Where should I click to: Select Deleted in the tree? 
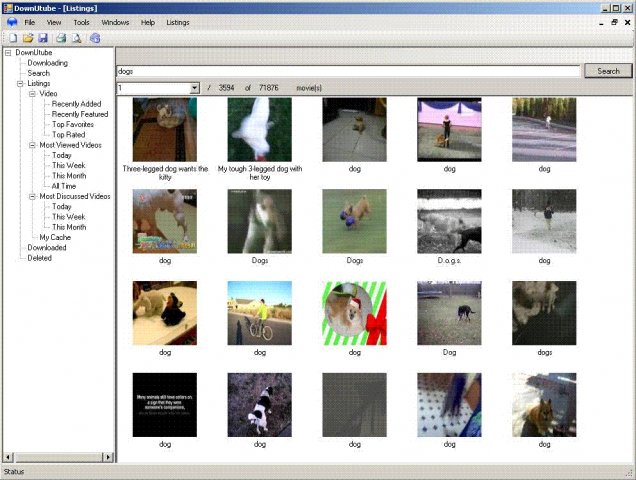(x=39, y=258)
